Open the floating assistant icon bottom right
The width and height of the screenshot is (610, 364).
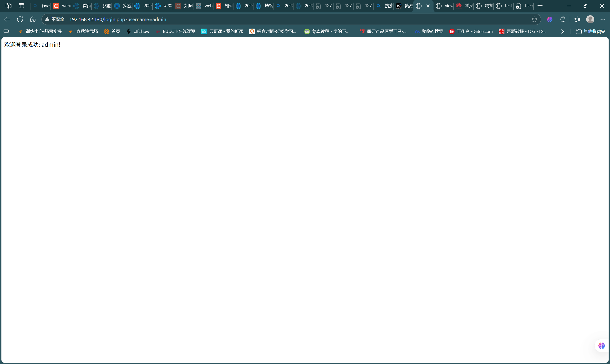[x=601, y=346]
